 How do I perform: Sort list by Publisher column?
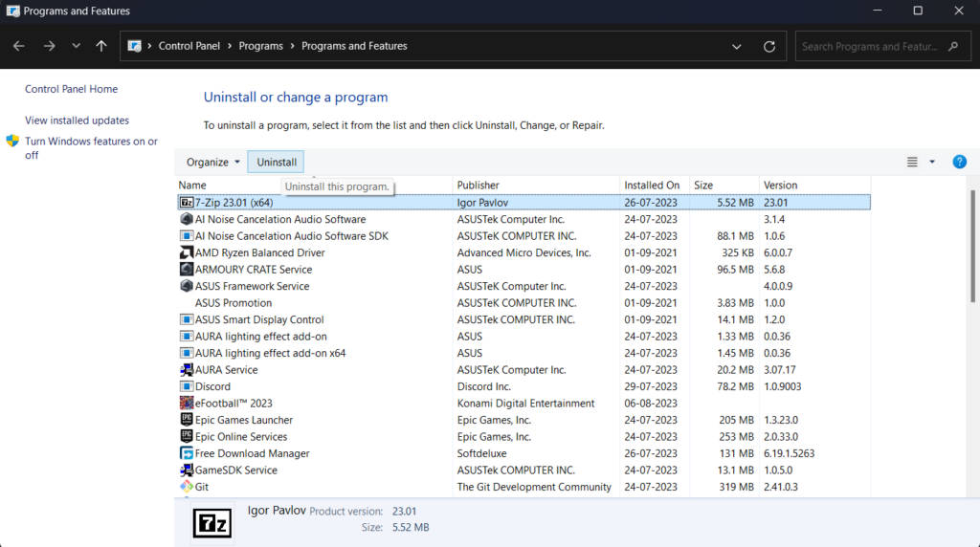(479, 186)
